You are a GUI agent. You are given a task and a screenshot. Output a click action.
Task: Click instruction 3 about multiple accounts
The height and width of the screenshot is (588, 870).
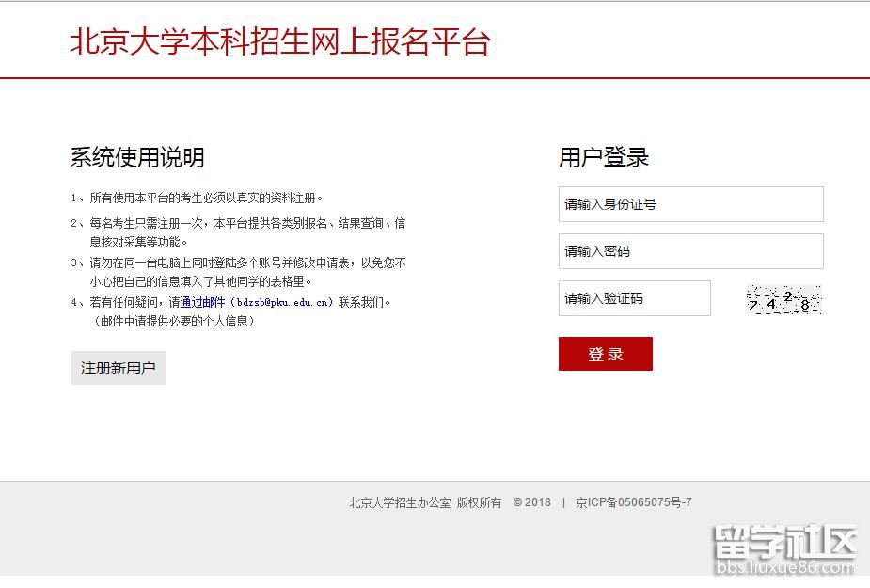pos(239,263)
